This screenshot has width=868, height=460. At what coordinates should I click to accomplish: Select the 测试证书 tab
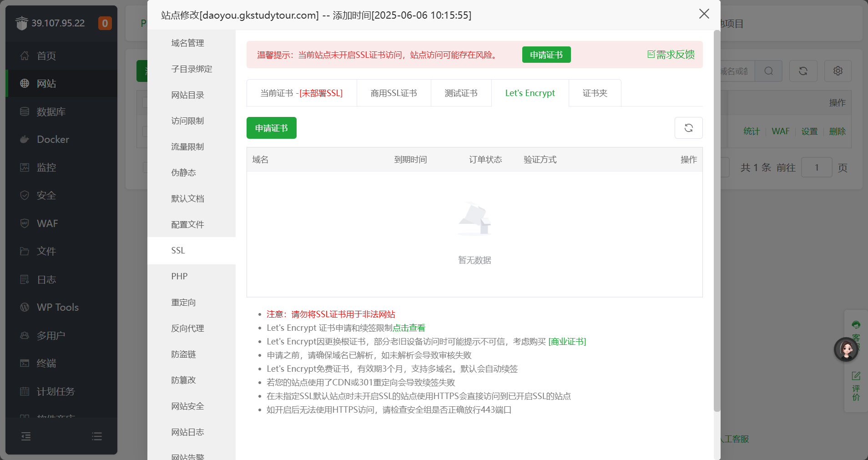(461, 93)
